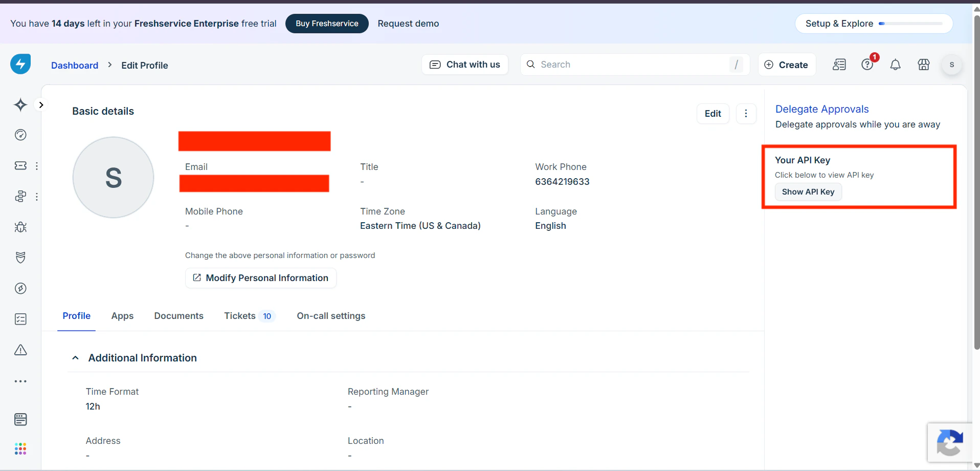
Task: Switch to On-call settings tab
Action: tap(331, 316)
